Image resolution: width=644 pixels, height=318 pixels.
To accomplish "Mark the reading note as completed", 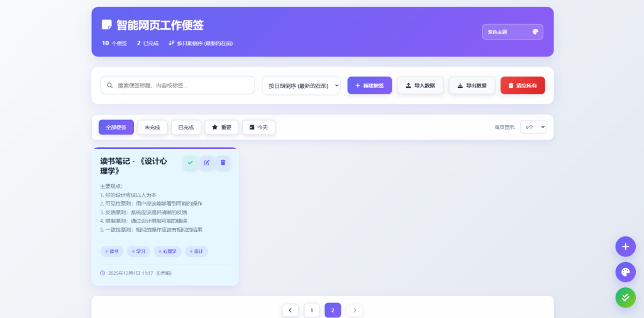I will point(190,163).
